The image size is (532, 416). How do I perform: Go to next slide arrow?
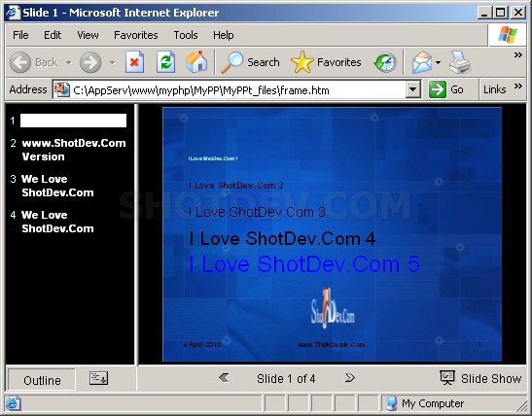click(350, 378)
